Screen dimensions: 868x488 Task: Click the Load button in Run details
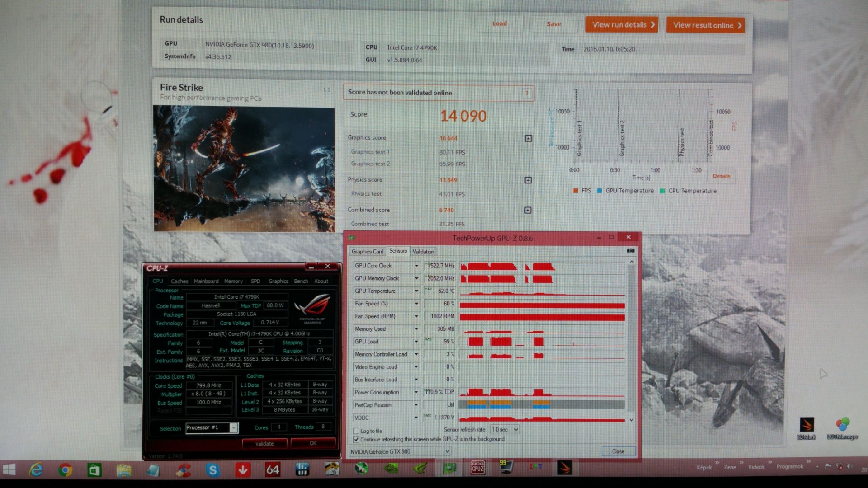pos(499,23)
